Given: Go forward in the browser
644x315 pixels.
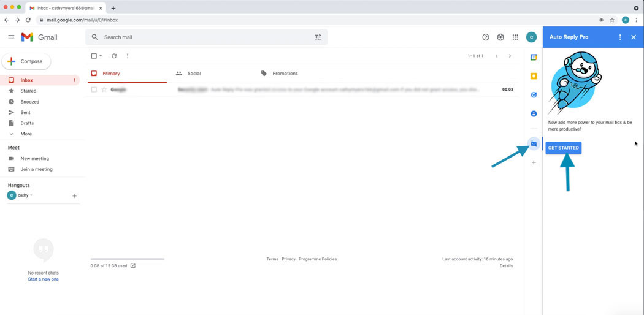Looking at the screenshot, I should [x=17, y=20].
